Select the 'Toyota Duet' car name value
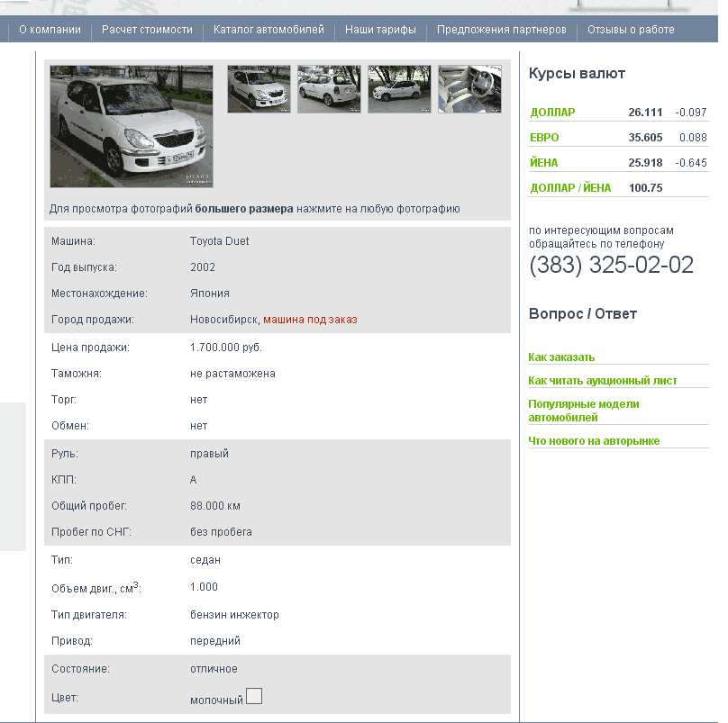This screenshot has height=723, width=728. (220, 241)
